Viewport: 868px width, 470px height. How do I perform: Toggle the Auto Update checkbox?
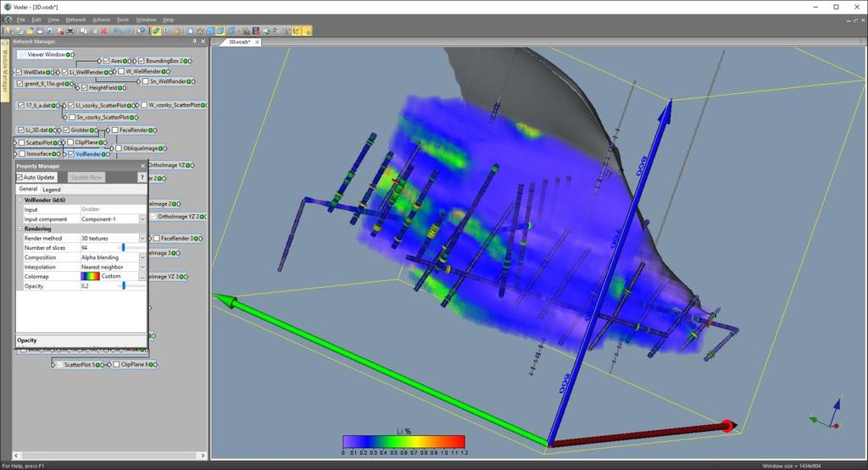click(x=19, y=178)
